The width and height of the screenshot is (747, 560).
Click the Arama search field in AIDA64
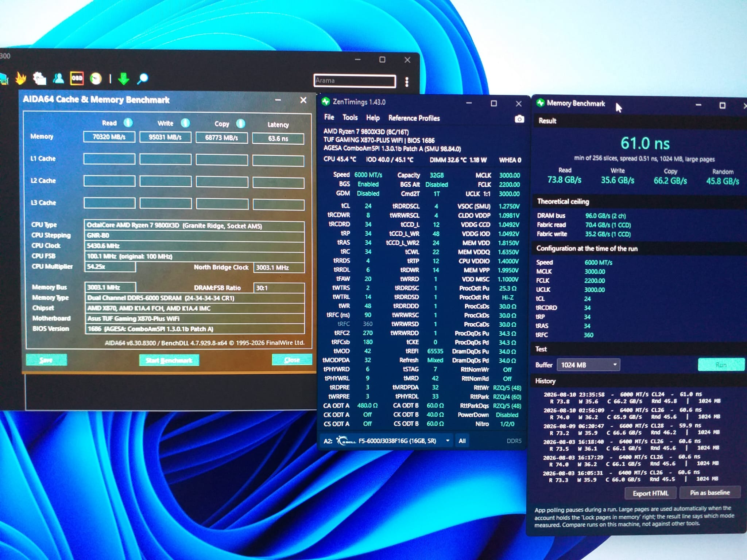click(x=355, y=81)
